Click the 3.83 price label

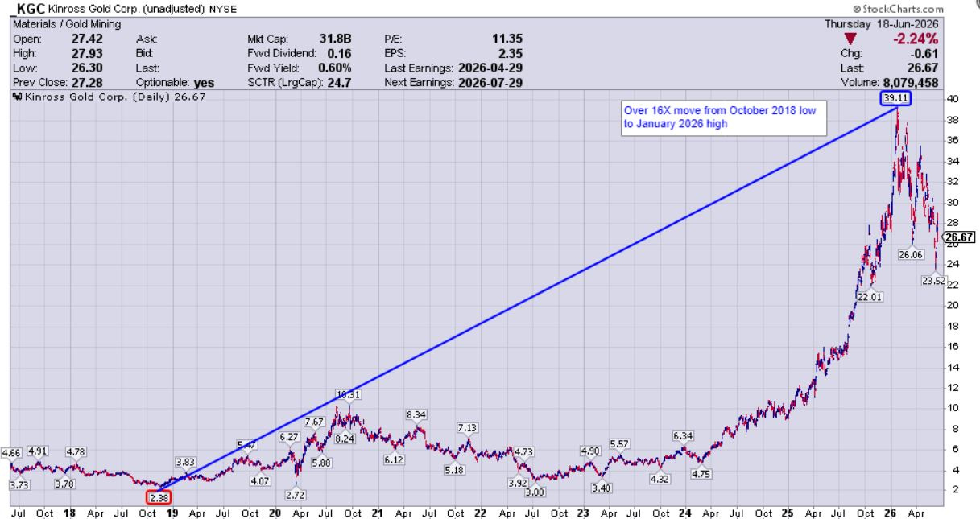[x=186, y=462]
